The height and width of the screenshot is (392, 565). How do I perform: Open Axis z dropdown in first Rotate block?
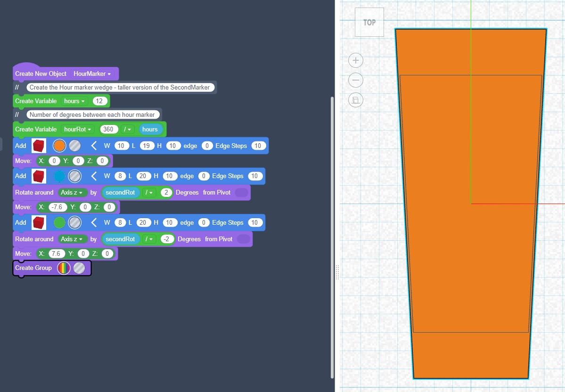pos(72,192)
